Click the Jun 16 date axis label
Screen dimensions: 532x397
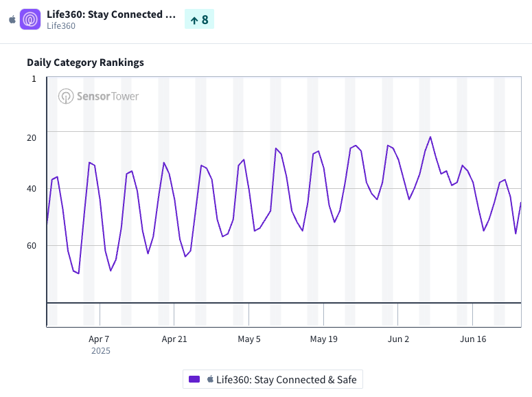coord(473,339)
